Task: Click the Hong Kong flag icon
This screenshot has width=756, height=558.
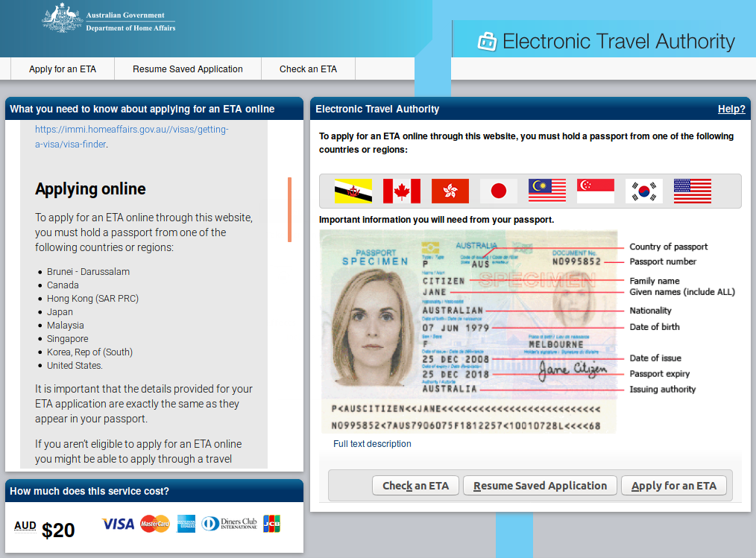Action: (x=450, y=191)
